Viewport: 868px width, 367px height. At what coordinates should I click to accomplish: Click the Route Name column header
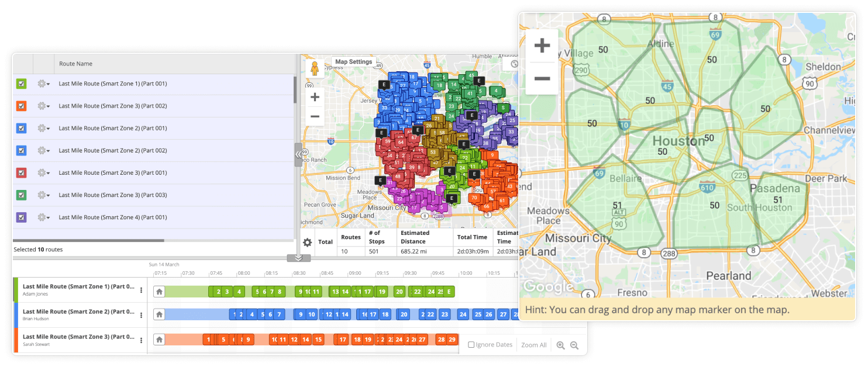[x=76, y=64]
